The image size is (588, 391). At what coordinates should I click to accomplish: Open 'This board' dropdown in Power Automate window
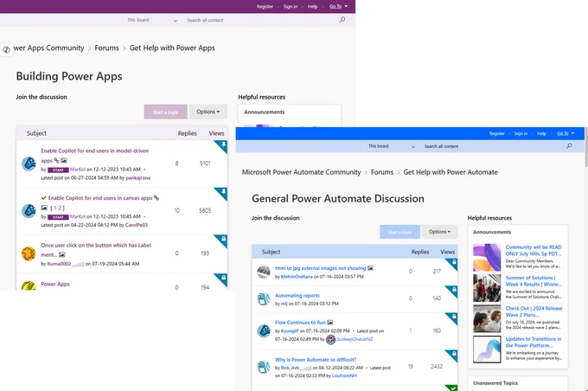tap(391, 146)
